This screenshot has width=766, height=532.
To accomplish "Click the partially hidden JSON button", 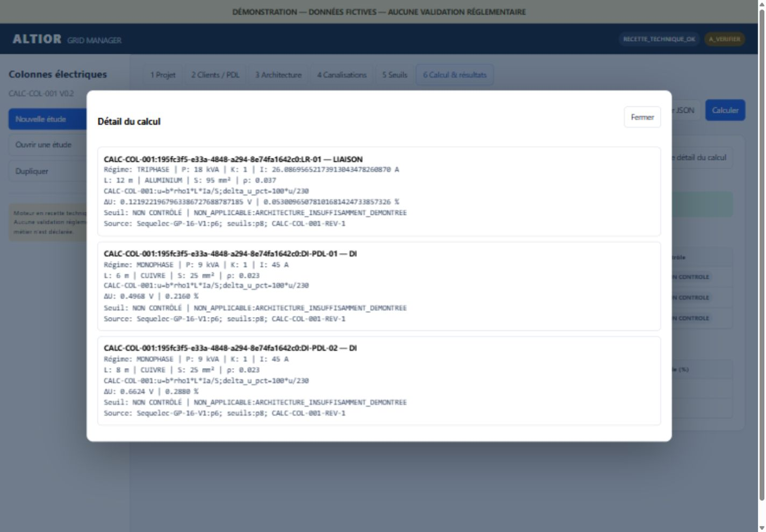I will [685, 110].
